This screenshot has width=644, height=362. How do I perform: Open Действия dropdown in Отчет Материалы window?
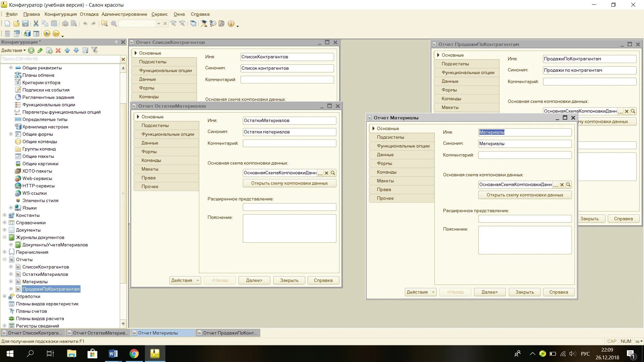click(x=420, y=292)
